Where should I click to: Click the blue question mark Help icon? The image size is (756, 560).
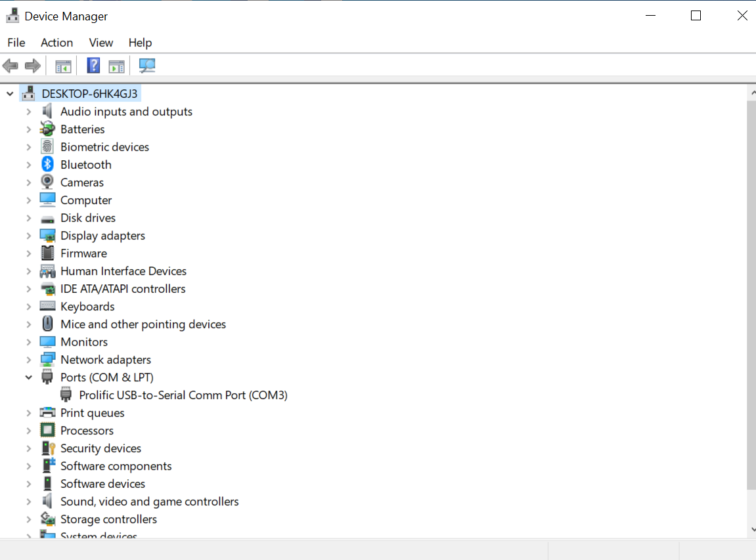pyautogui.click(x=94, y=66)
